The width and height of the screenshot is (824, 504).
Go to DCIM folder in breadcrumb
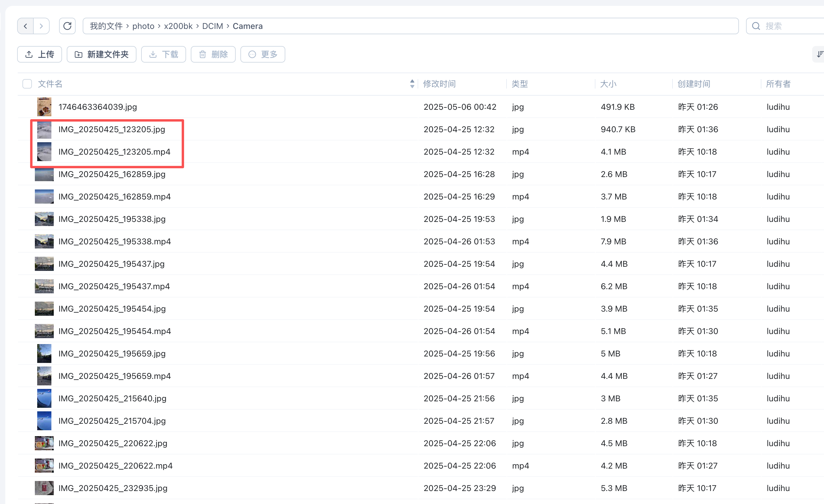pos(212,26)
